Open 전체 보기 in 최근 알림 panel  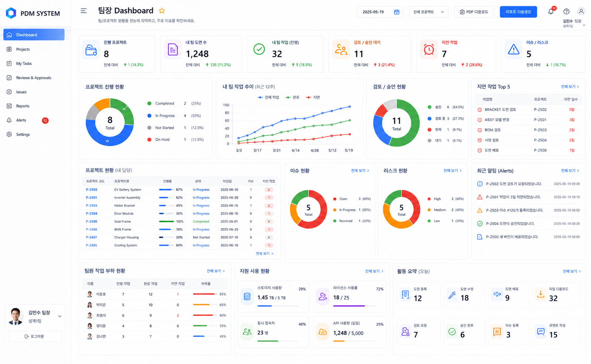[x=570, y=171]
